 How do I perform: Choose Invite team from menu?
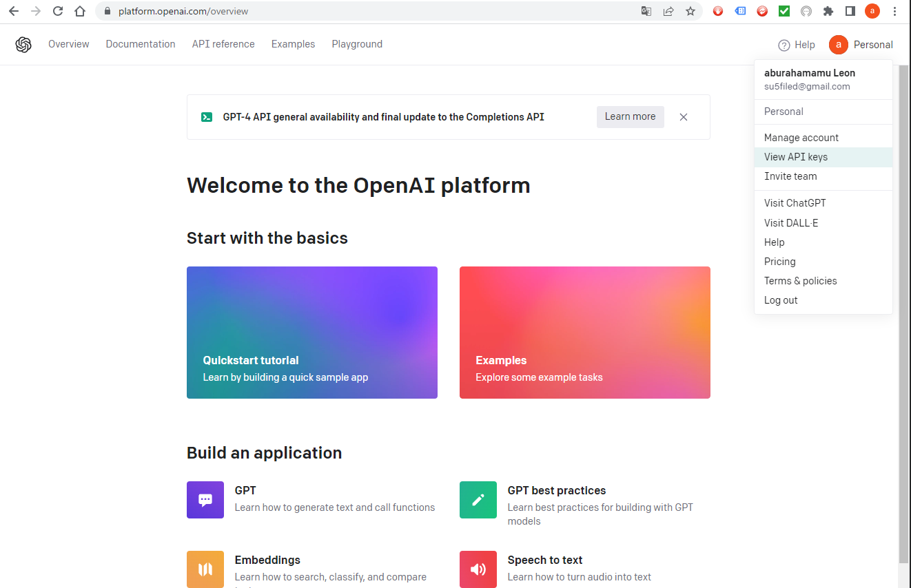[x=823, y=176]
